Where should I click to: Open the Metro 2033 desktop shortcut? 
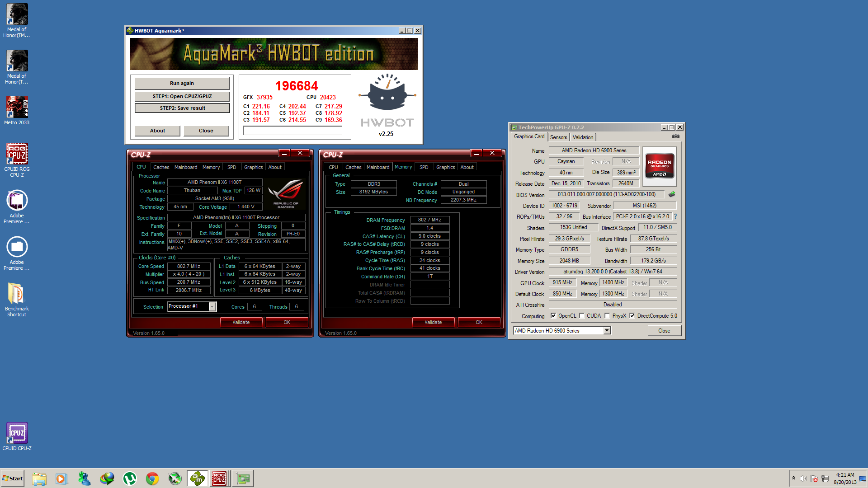pos(17,111)
